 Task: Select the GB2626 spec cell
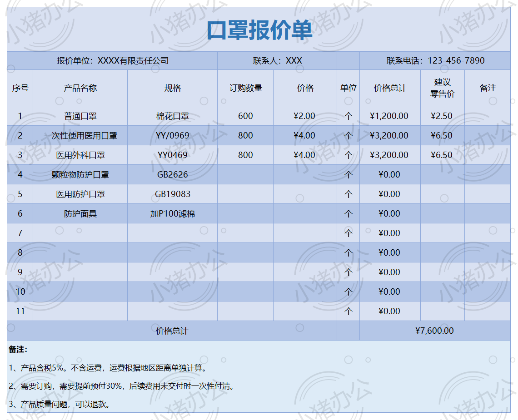point(173,174)
